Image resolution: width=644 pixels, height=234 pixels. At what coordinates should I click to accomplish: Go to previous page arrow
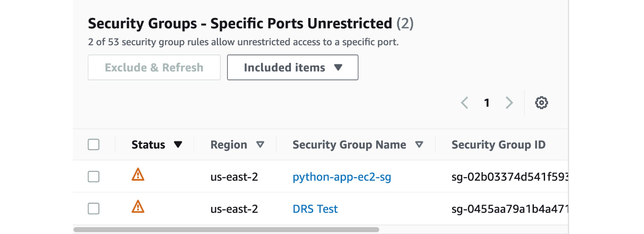[464, 103]
